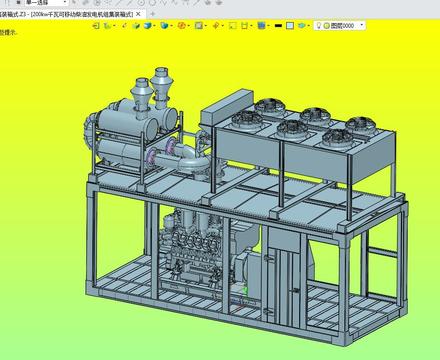
Task: Toggle the light bulb layer visibility
Action: 319,26
